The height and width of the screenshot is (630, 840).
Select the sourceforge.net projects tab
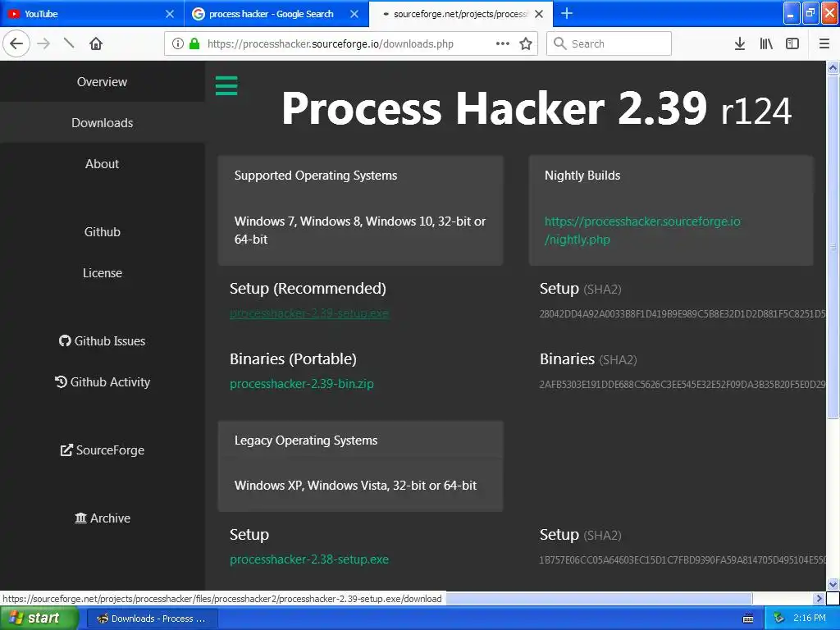coord(461,14)
